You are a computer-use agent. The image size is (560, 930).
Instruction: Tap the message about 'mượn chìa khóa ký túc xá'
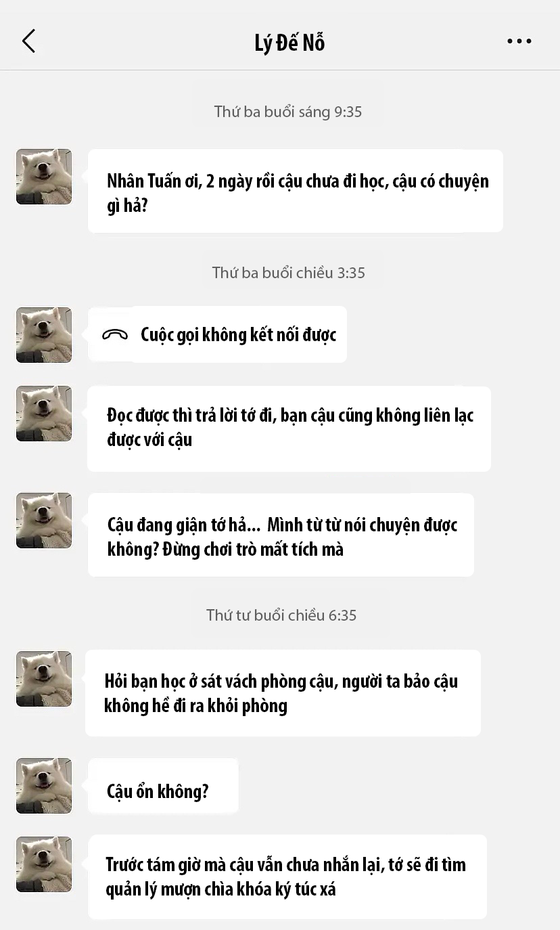(x=287, y=877)
